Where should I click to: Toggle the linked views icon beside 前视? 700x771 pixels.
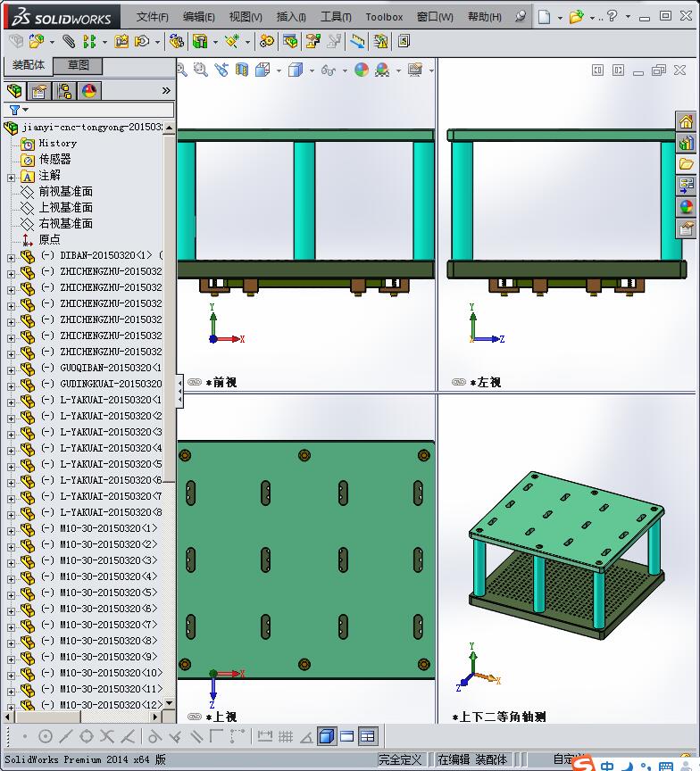coord(195,382)
